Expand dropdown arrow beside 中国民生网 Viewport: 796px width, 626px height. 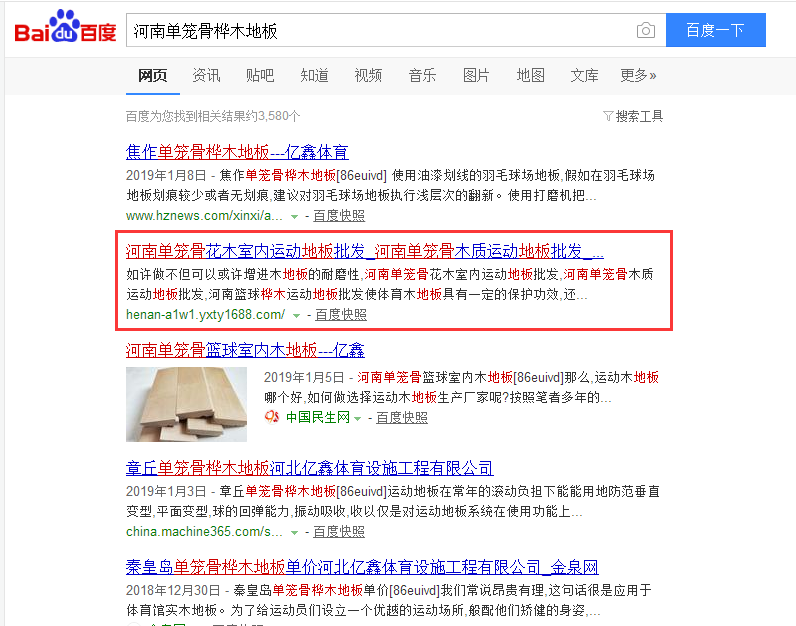point(357,418)
